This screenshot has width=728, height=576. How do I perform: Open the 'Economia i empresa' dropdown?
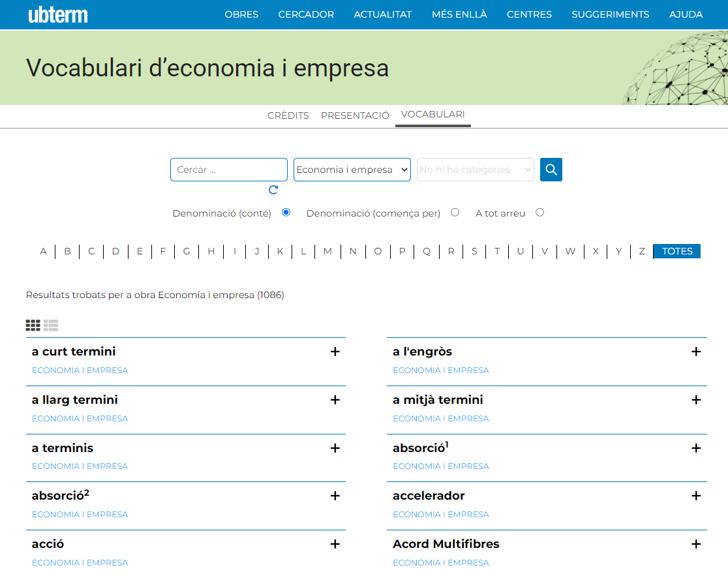click(x=352, y=170)
